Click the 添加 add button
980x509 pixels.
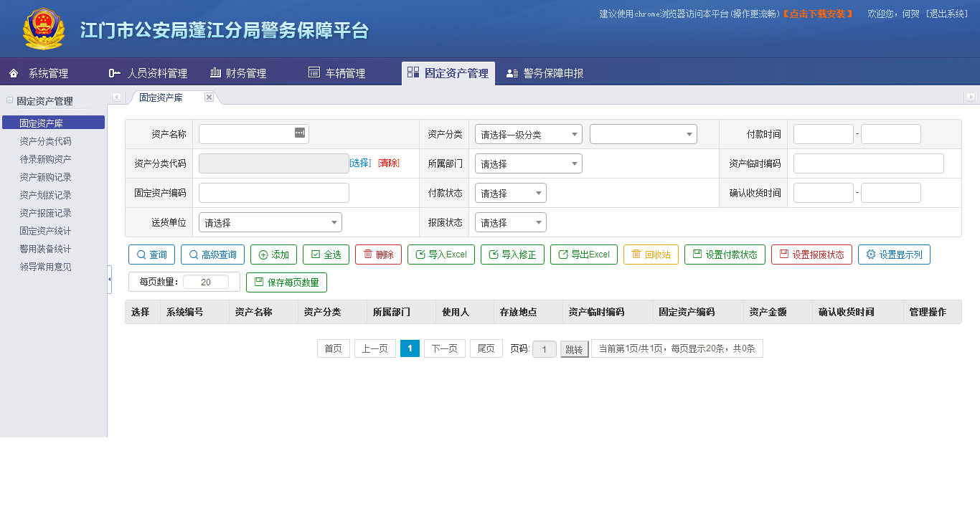click(273, 255)
